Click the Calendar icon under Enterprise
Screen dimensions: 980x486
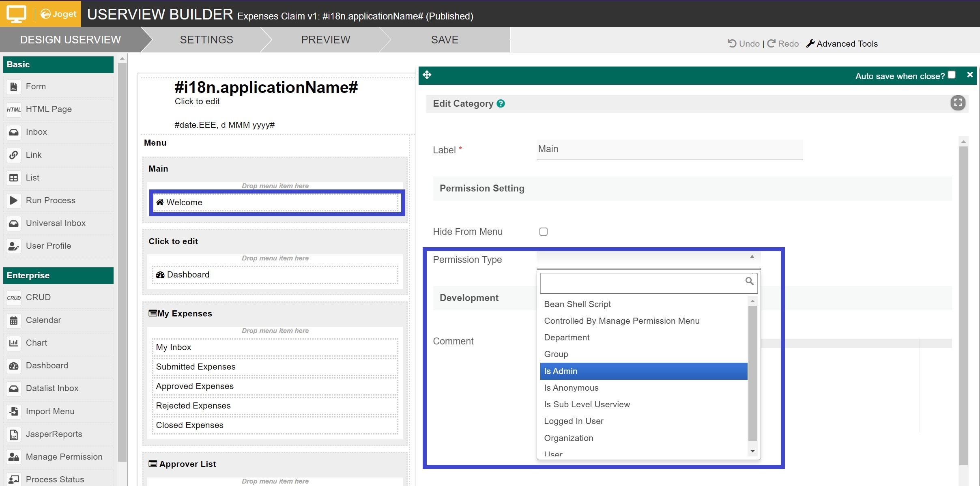(x=14, y=320)
